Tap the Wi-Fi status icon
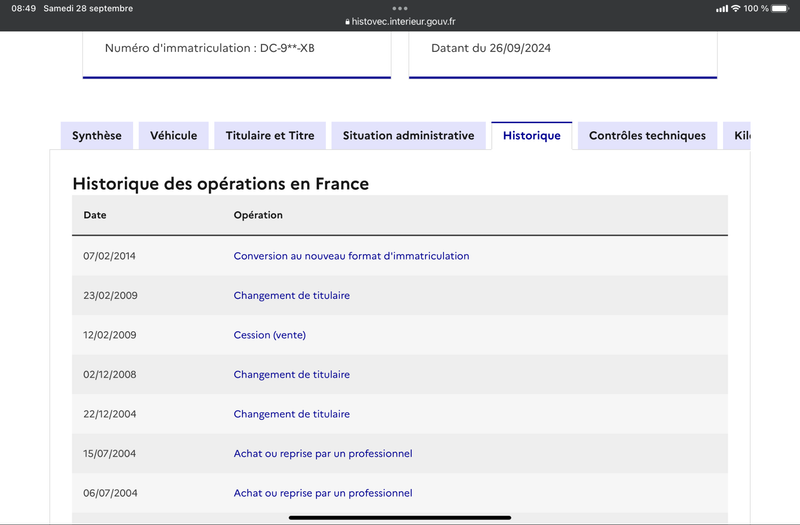The height and width of the screenshot is (525, 800). (735, 8)
